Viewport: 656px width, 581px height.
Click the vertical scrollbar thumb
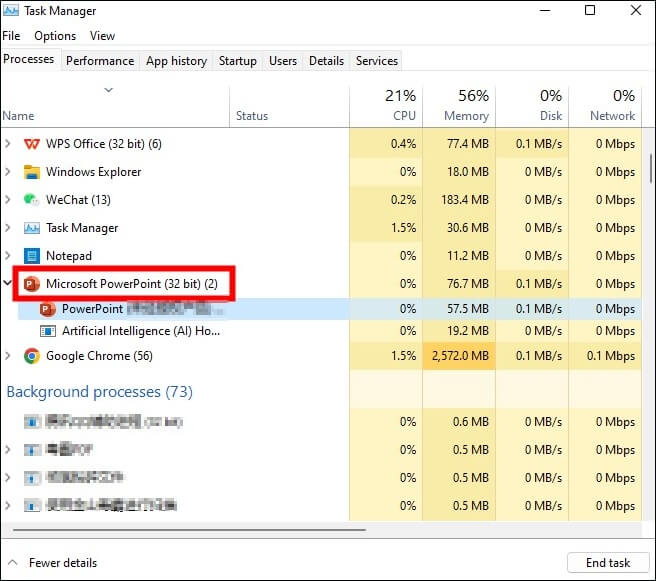point(651,169)
